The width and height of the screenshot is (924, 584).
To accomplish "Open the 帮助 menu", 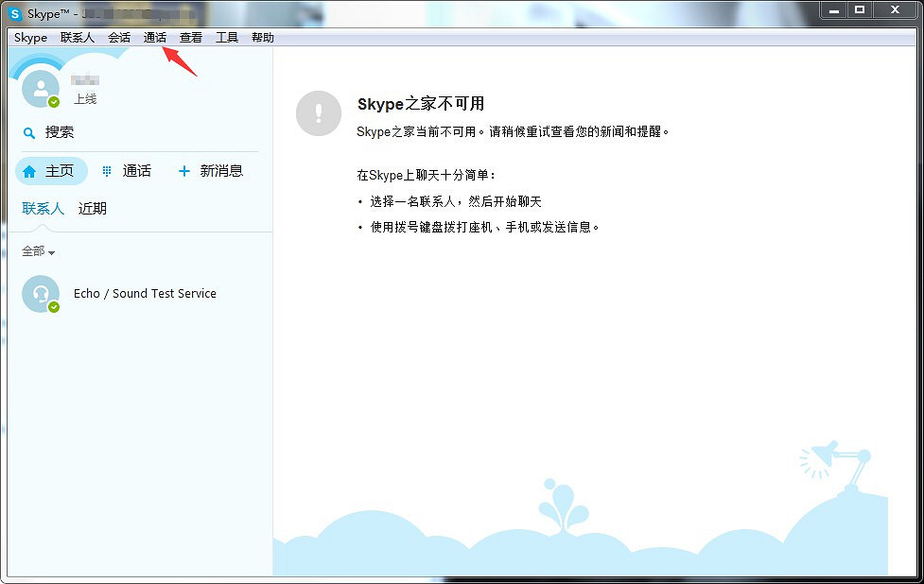I will [x=262, y=37].
